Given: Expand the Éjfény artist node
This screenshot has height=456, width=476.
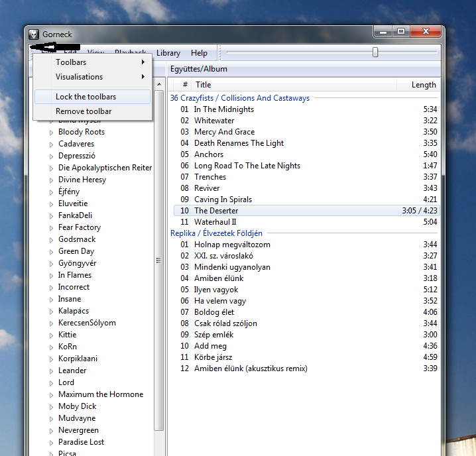Looking at the screenshot, I should [x=51, y=192].
